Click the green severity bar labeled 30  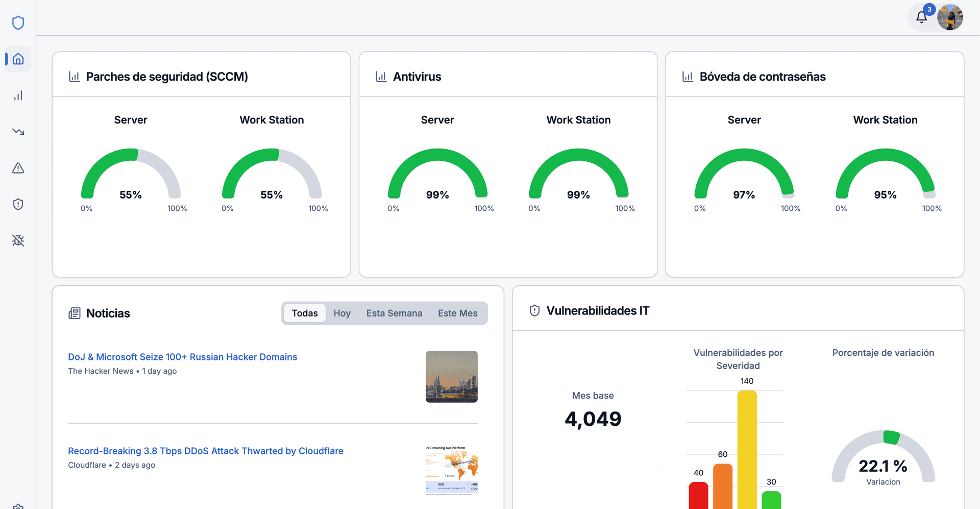point(771,500)
